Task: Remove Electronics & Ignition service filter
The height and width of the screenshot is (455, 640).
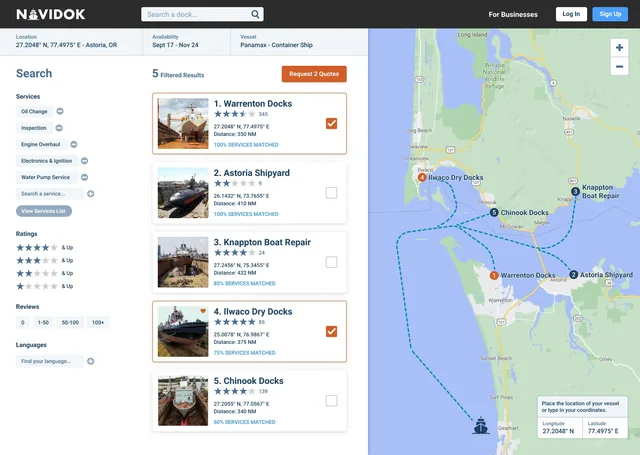Action: 84,161
